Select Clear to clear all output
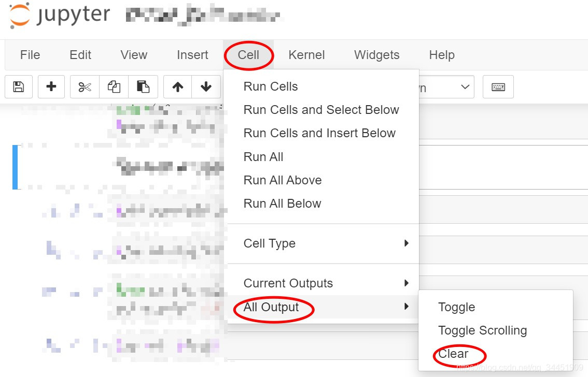Viewport: 588px width, 377px height. tap(495, 353)
